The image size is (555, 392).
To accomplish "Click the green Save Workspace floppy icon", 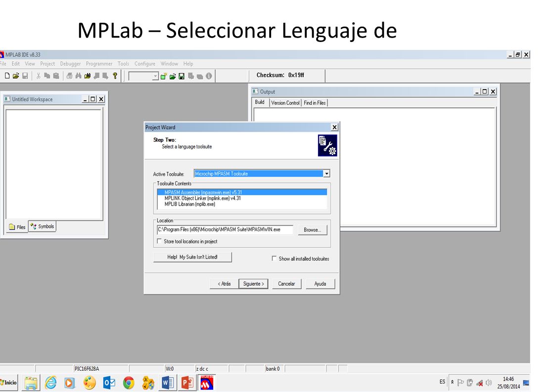I will (182, 76).
